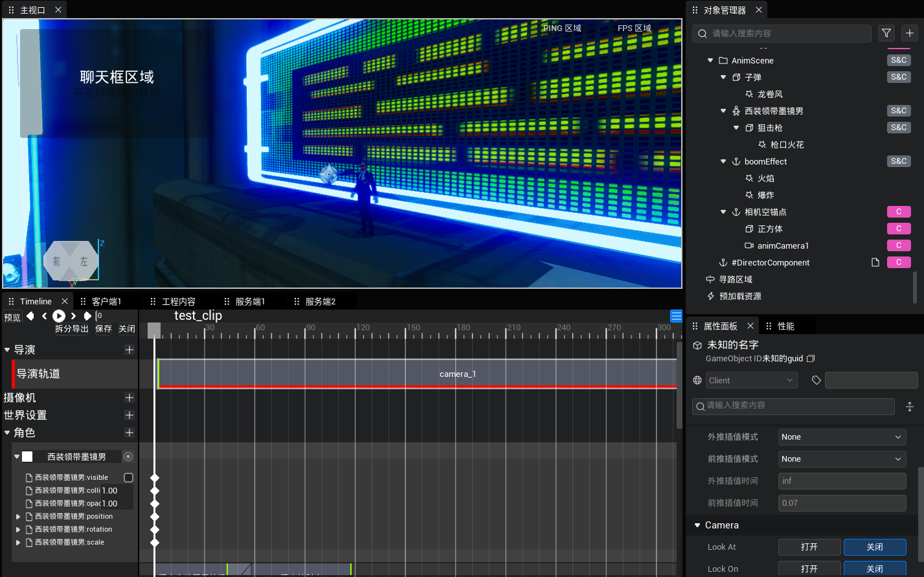Add a new track to 摄像机 group
Viewport: 924px width, 577px height.
130,398
